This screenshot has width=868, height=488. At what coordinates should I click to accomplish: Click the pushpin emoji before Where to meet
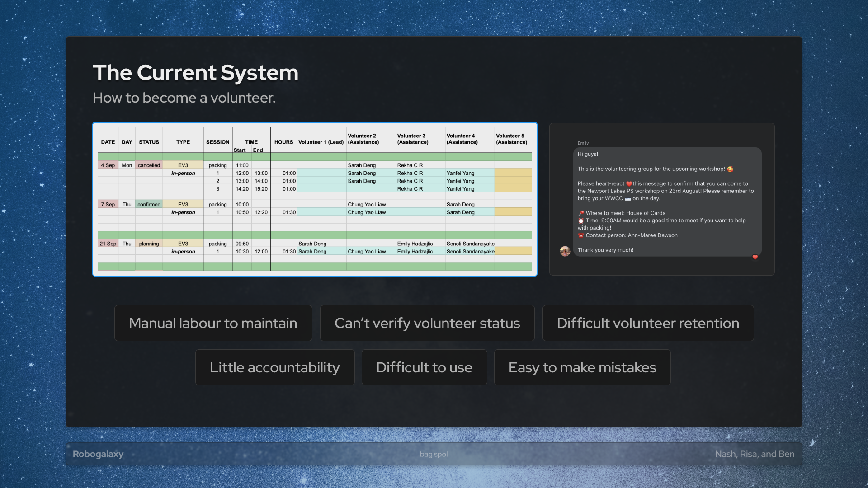tap(581, 213)
